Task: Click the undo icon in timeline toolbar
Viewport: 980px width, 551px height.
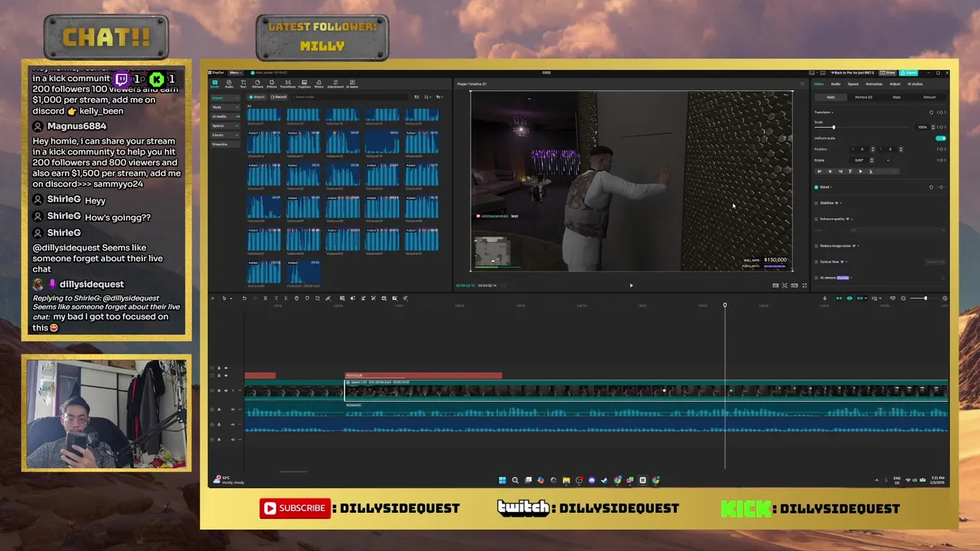Action: pos(244,298)
